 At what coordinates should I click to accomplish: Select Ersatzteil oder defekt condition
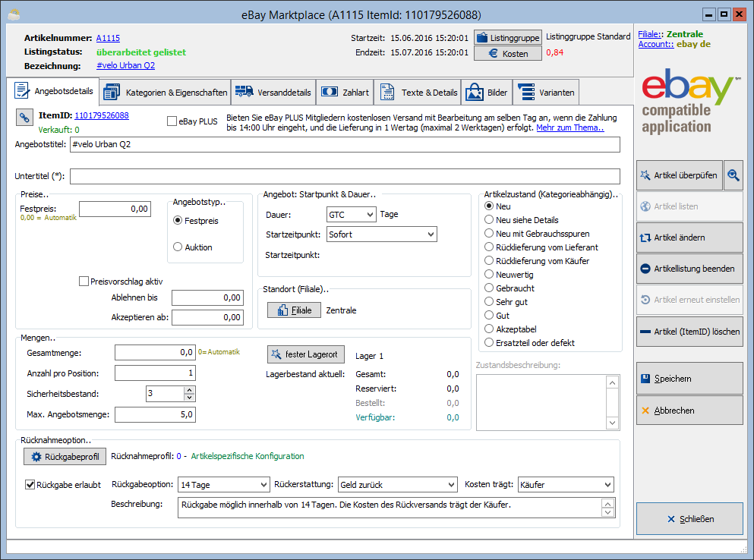coord(489,343)
